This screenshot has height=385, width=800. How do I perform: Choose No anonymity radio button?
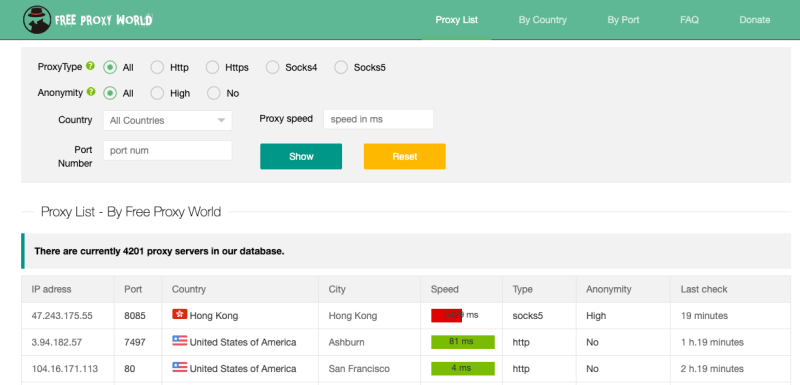tap(213, 93)
